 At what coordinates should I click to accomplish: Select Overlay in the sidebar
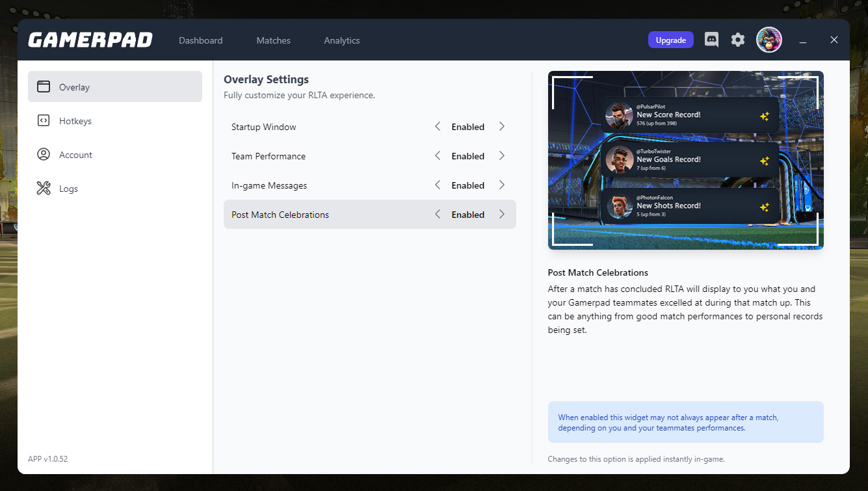[115, 86]
